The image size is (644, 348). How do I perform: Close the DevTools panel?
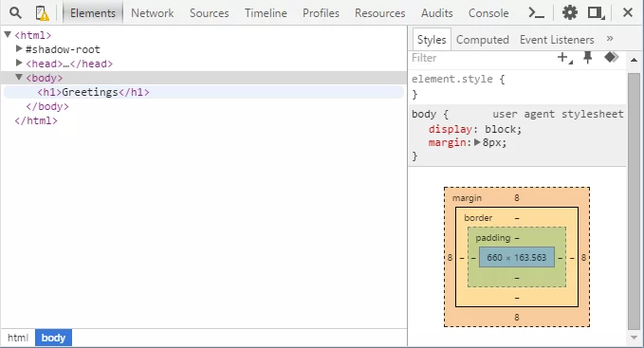coord(628,12)
